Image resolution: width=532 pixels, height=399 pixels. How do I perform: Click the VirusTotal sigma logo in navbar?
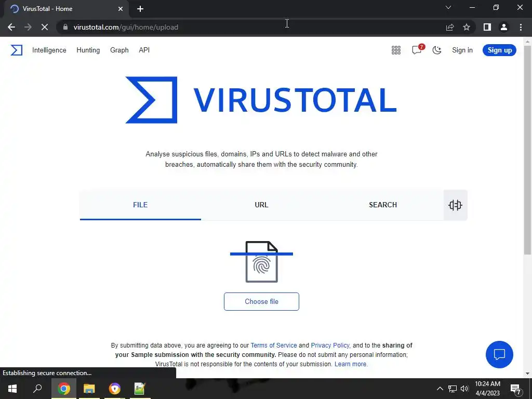coord(16,50)
